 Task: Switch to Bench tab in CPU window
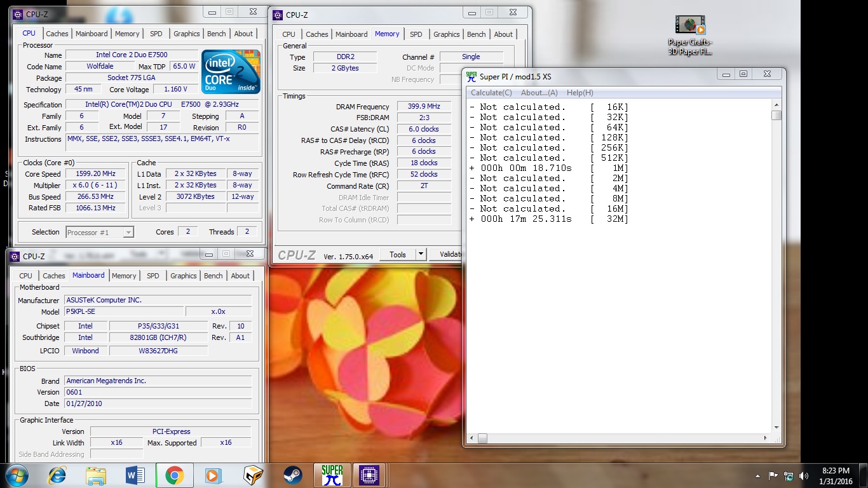pyautogui.click(x=217, y=34)
